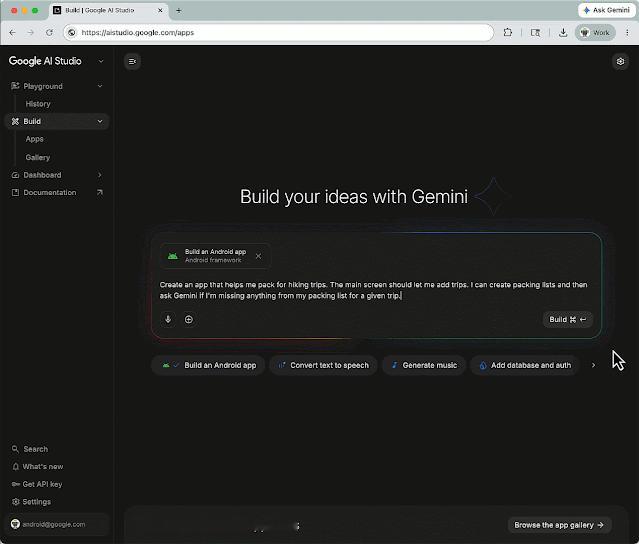Click the Dashboard gauge icon
639x544 pixels.
click(x=15, y=175)
